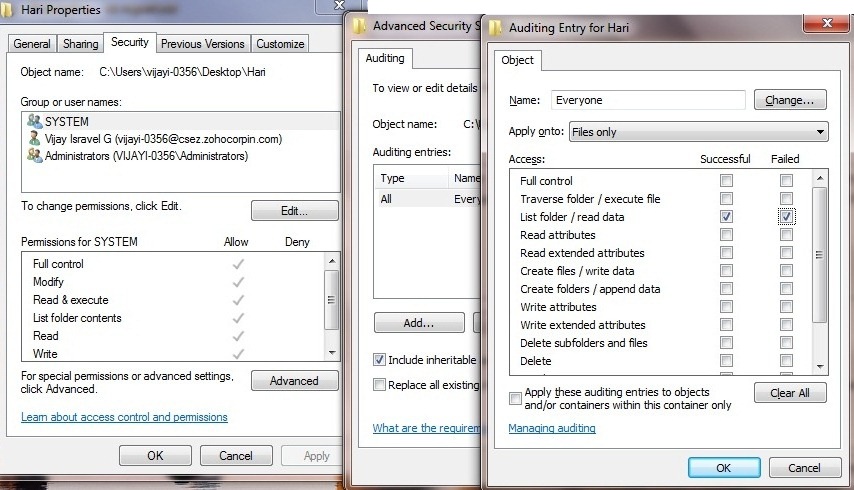Select the Object tab
Viewport: 854px width, 490px height.
(517, 60)
